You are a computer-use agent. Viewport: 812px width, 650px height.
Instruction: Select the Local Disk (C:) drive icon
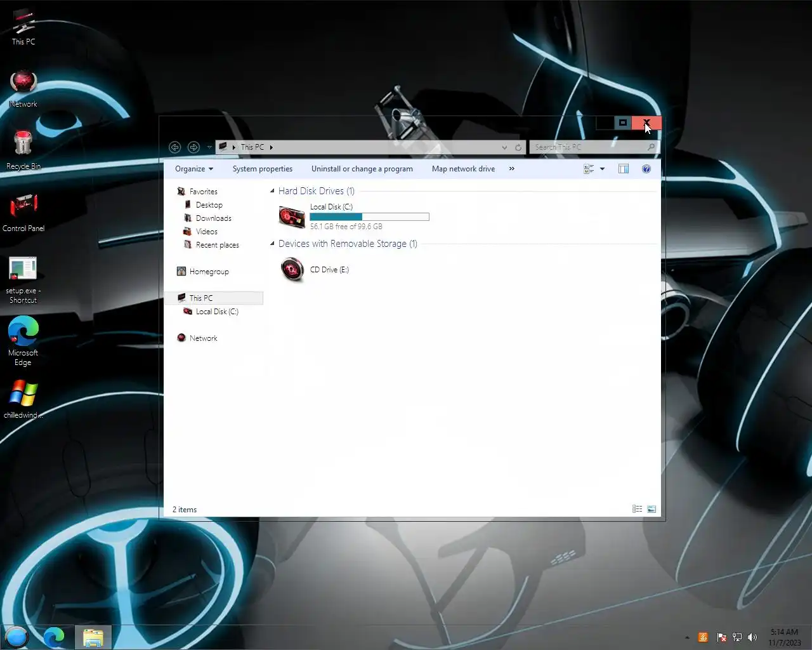[x=292, y=216]
